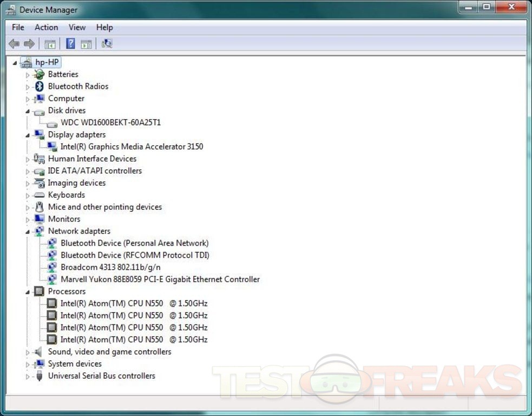Select Intel Graphics Media Accelerator 3150
Viewport: 532px width, 416px height.
[x=132, y=146]
